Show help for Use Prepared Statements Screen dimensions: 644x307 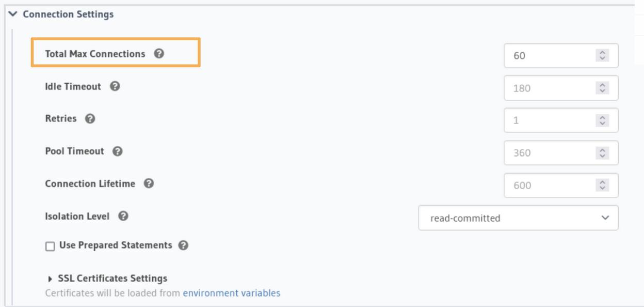pos(183,245)
